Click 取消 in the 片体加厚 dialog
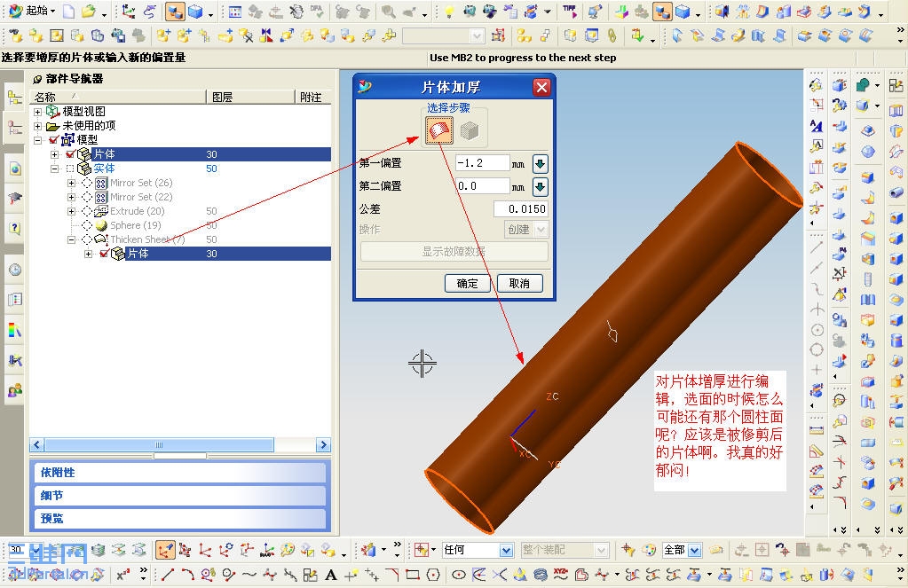 point(519,283)
